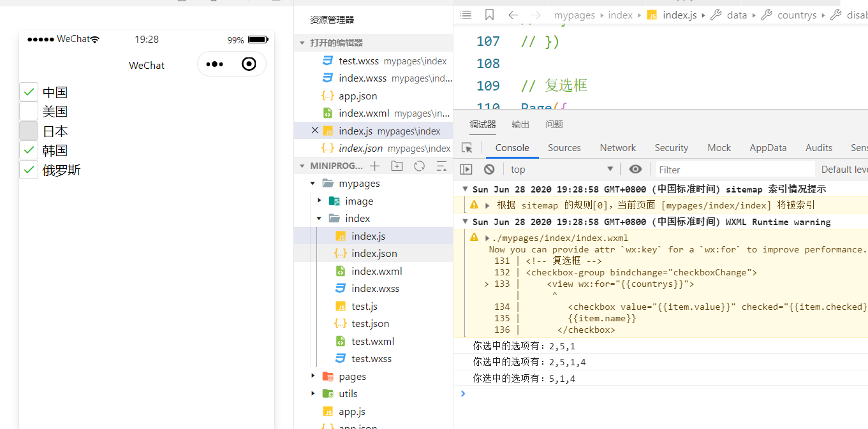
Task: Expand the pages folder
Action: coord(313,376)
